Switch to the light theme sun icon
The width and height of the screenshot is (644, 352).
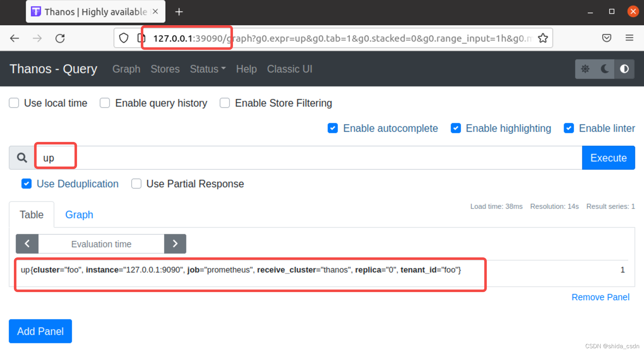[585, 69]
